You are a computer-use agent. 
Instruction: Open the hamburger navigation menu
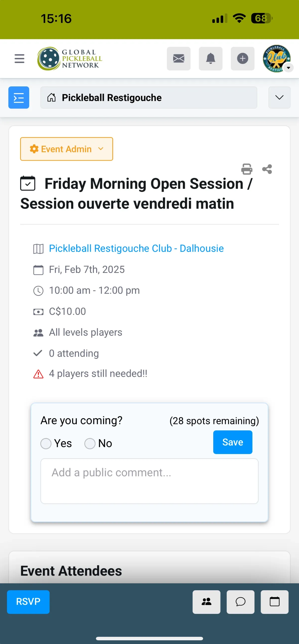(19, 59)
